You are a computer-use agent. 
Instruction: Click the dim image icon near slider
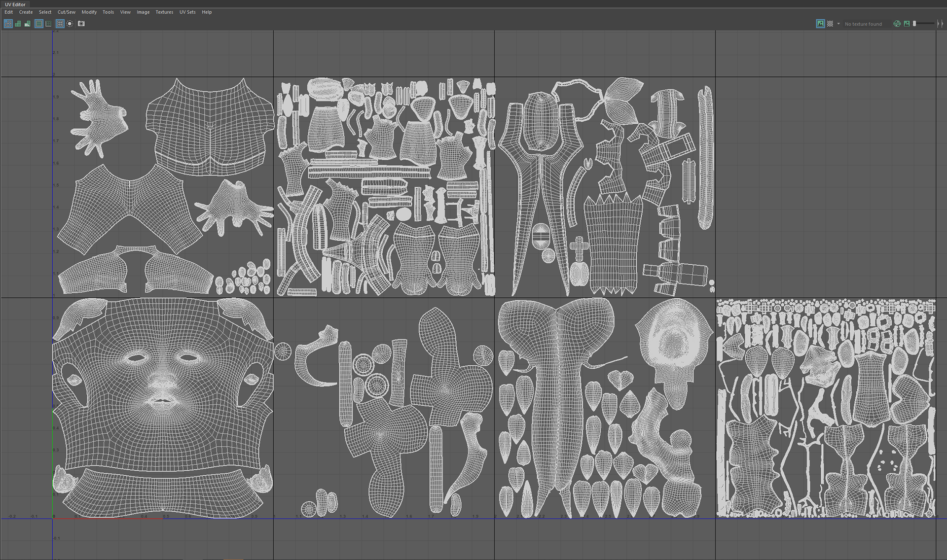point(907,24)
